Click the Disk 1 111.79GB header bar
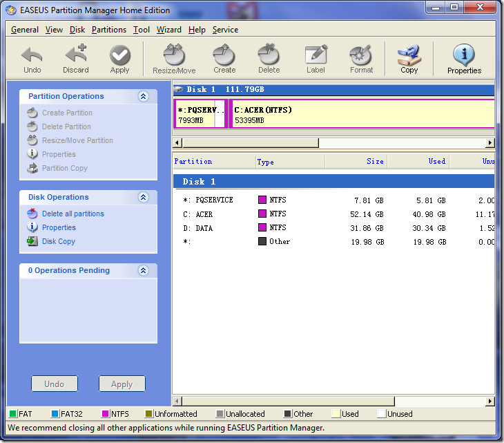Viewport: 504px width, 443px height. coord(334,89)
